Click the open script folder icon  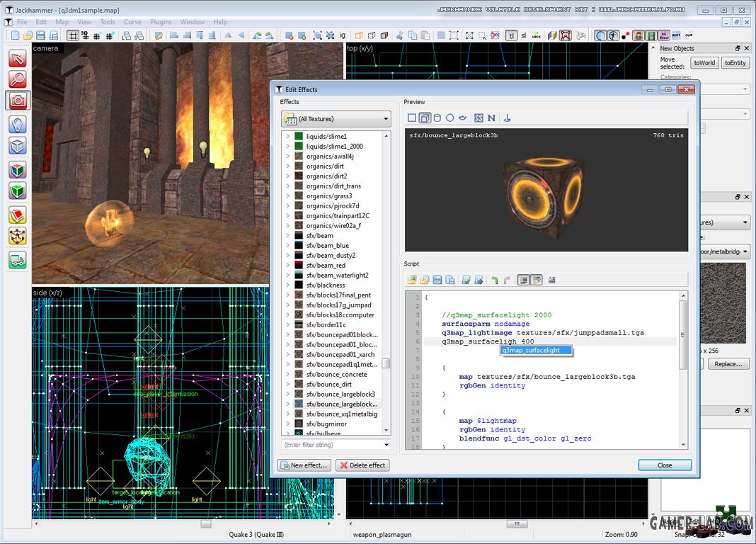[424, 280]
